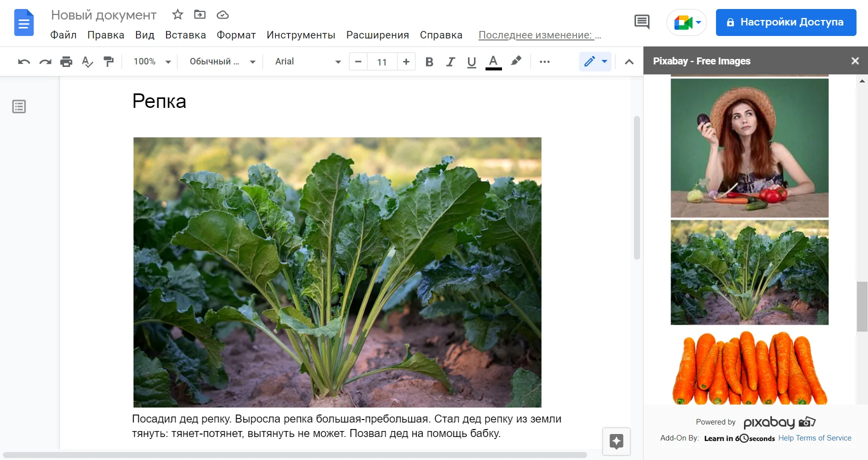
Task: Open the Terms of Service link
Action: tap(823, 438)
